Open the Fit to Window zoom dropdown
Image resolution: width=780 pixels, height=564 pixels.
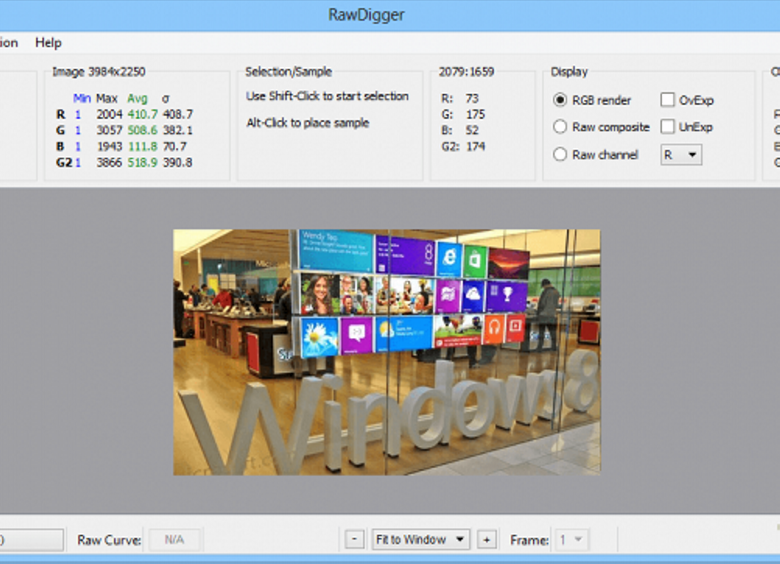[420, 540]
